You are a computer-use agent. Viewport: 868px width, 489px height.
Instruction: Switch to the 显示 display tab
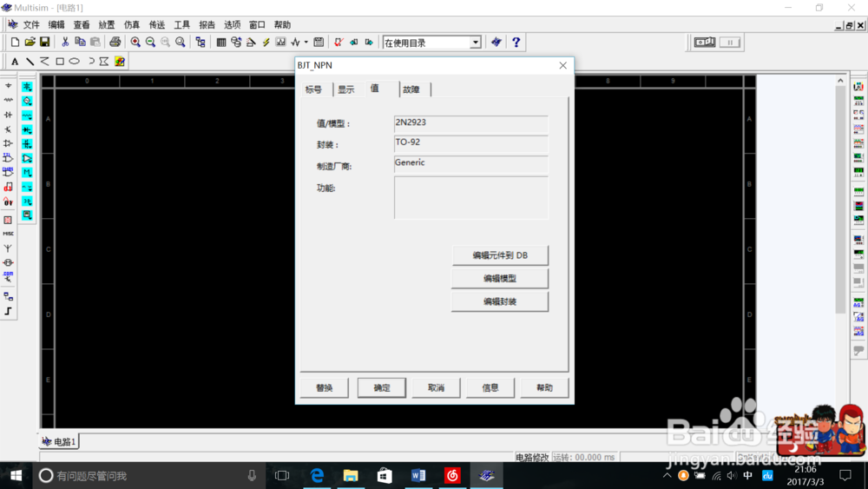point(348,89)
